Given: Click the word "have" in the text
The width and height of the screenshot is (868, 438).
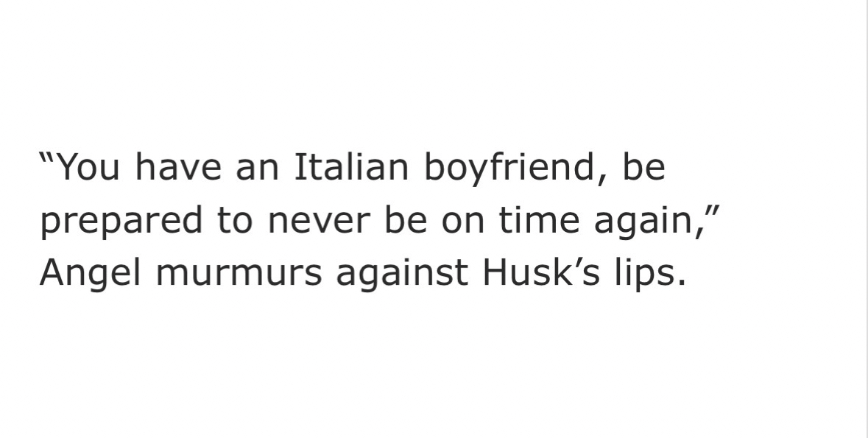Looking at the screenshot, I should tap(178, 167).
